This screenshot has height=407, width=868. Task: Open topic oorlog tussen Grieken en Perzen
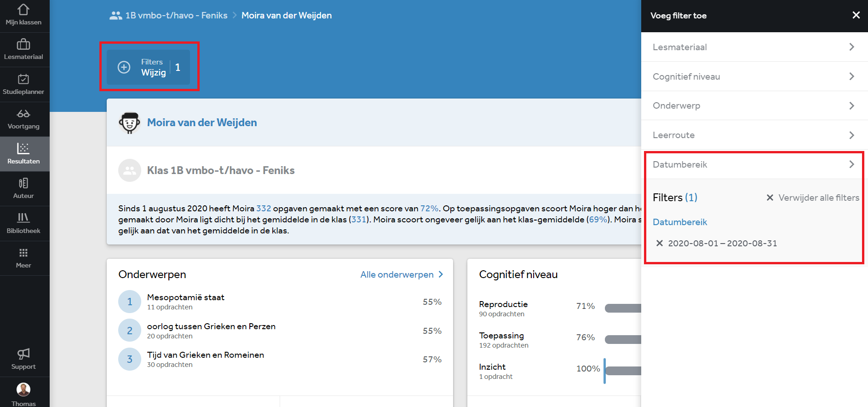(x=211, y=326)
